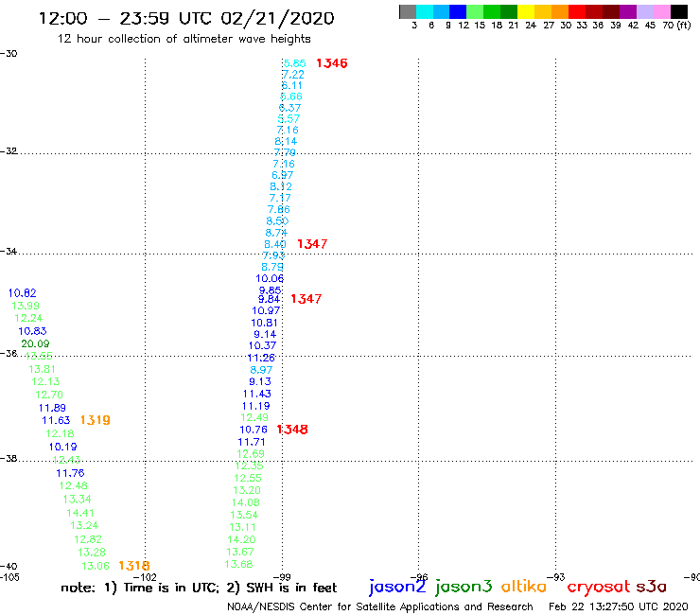This screenshot has height=615, width=700.
Task: Click the dark green value 20.09
Action: click(x=35, y=343)
